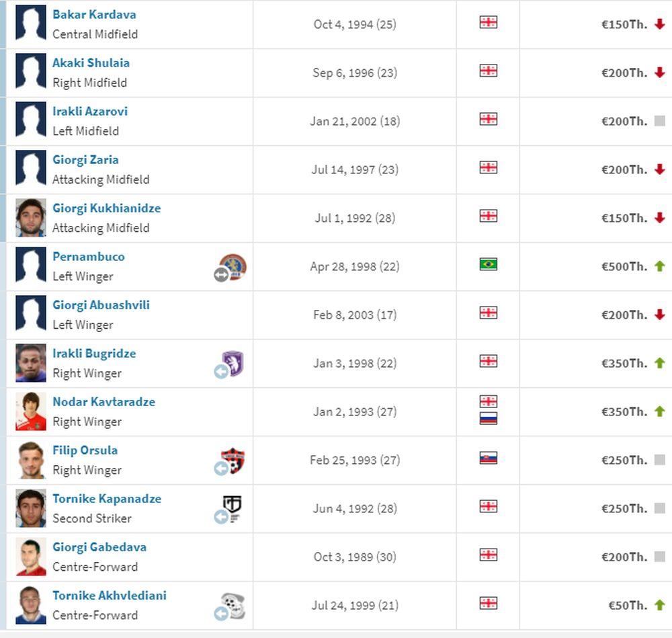Viewport: 672px width, 638px height.
Task: Click Georgia flag in Giorgi Gabedava's row
Action: pos(489,555)
